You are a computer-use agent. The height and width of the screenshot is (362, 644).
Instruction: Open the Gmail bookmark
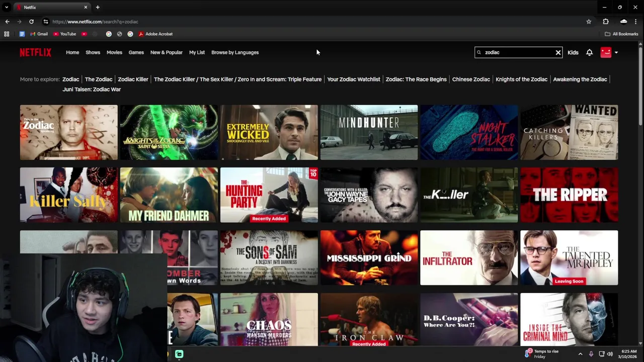(39, 34)
